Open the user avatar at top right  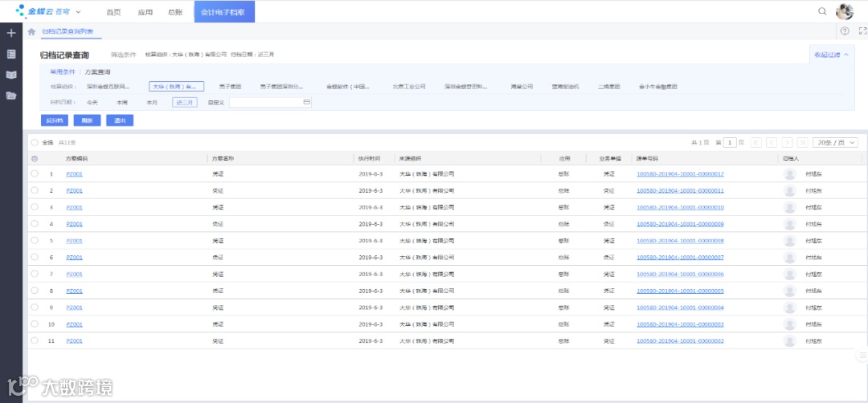point(844,11)
